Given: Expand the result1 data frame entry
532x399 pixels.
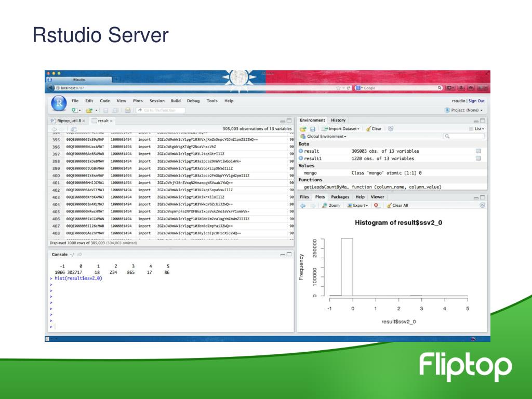Looking at the screenshot, I should 301,158.
